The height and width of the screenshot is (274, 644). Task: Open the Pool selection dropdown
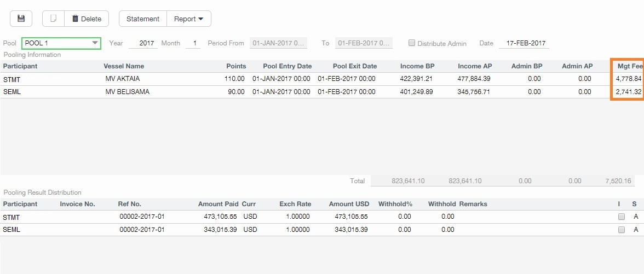click(61, 43)
